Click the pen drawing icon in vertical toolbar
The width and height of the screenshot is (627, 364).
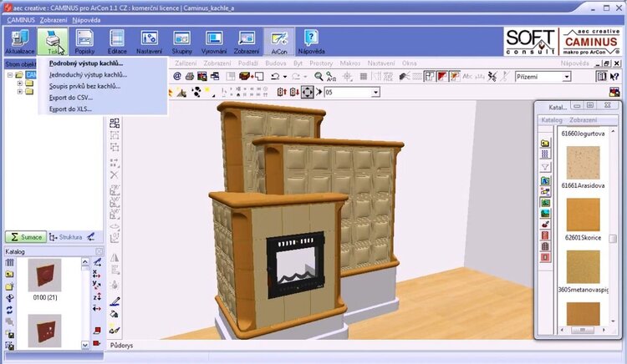point(115,301)
